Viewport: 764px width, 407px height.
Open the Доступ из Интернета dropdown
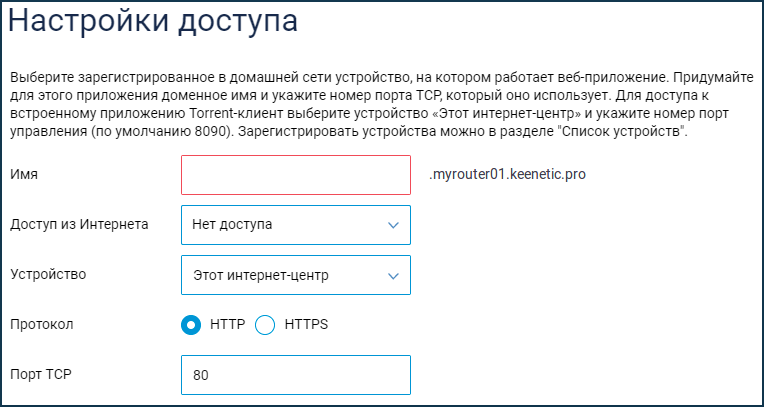pos(296,225)
